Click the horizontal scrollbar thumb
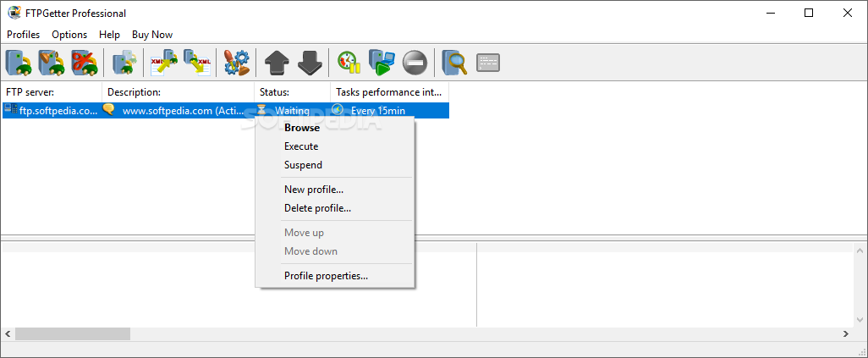 point(73,333)
